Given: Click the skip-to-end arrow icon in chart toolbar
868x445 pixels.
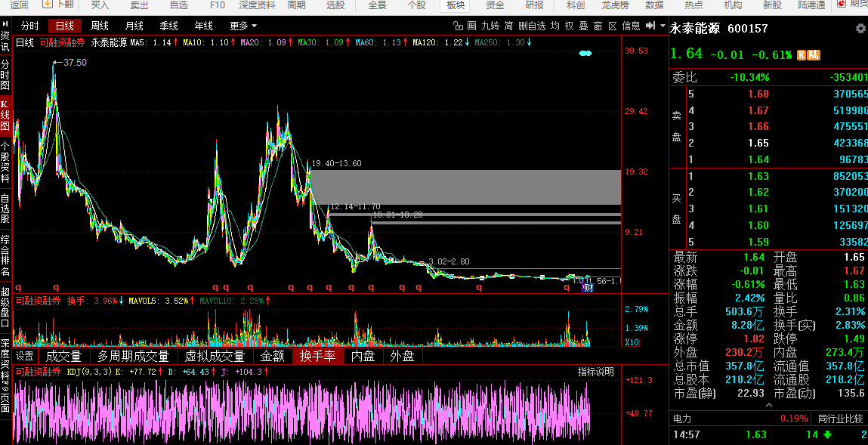Looking at the screenshot, I should click(x=649, y=26).
